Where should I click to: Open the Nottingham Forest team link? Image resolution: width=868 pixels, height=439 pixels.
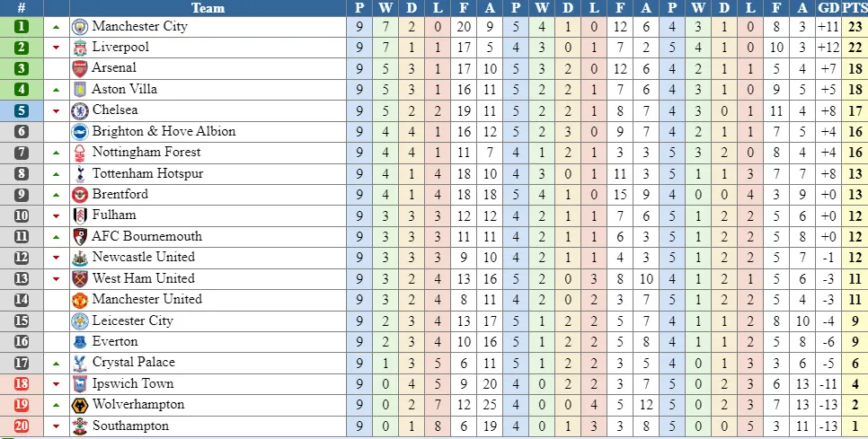tap(146, 153)
